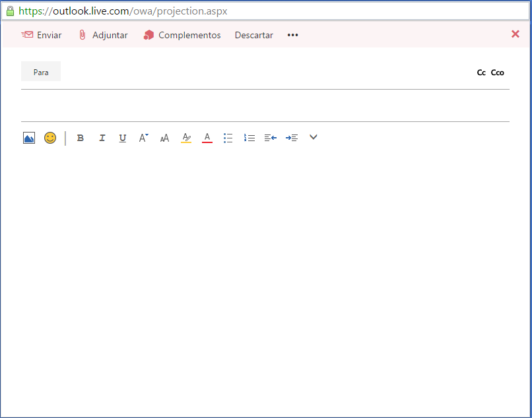This screenshot has width=532, height=418.
Task: Expand more formatting options chevron
Action: 313,138
